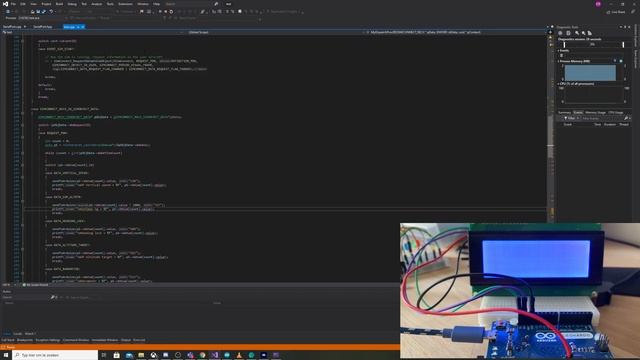The width and height of the screenshot is (640, 360).
Task: Open File Explorer from taskbar
Action: 141,355
